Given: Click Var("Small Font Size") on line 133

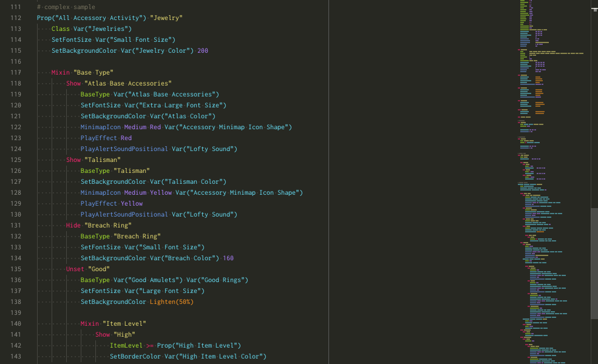Looking at the screenshot, I should [165, 248].
